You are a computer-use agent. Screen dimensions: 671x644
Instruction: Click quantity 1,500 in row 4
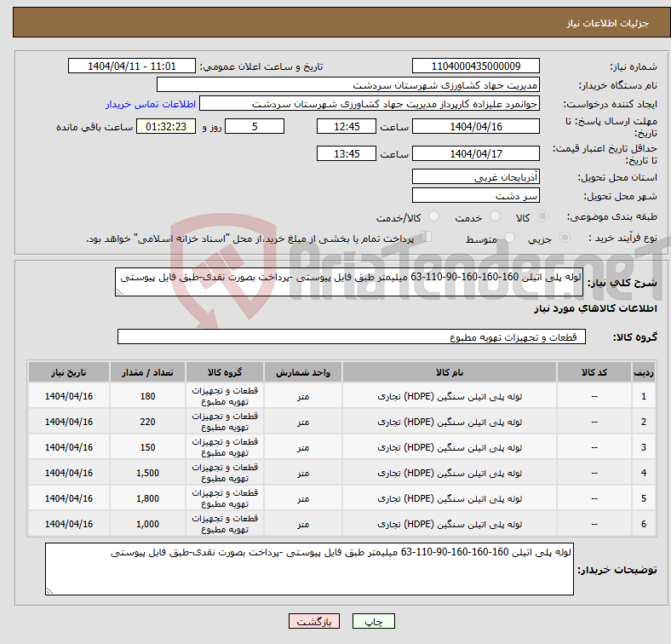147,473
